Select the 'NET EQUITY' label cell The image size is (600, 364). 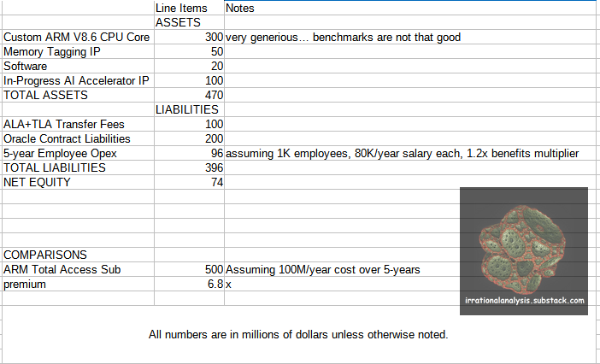(78, 182)
